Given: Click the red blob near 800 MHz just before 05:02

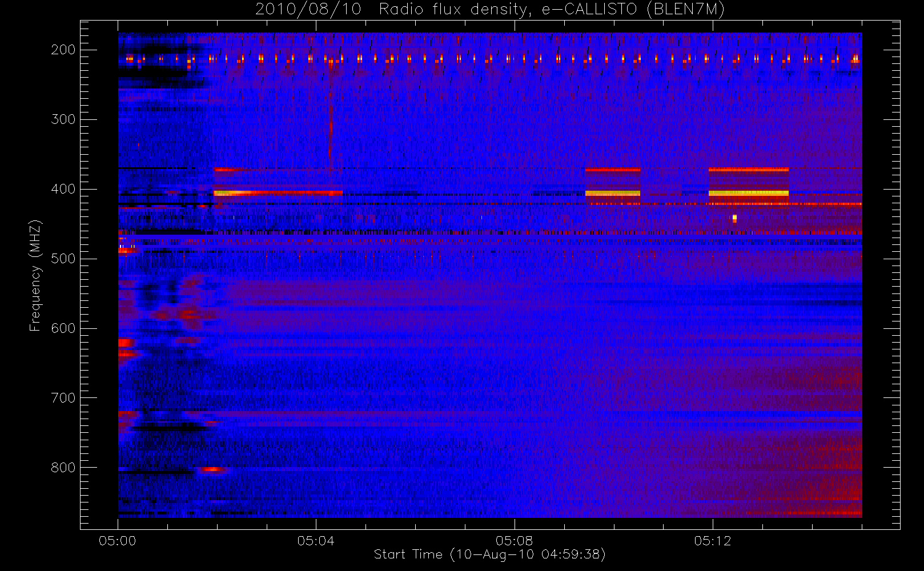Looking at the screenshot, I should (x=212, y=469).
